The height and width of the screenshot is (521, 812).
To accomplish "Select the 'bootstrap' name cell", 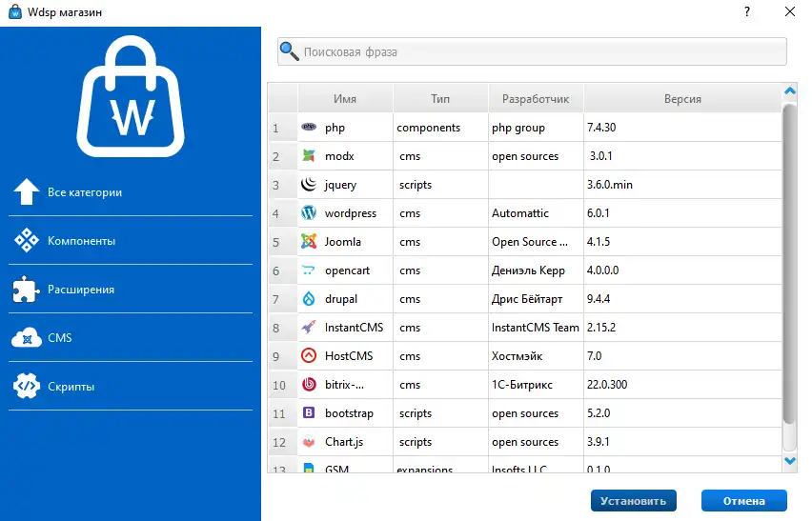I will 345,412.
